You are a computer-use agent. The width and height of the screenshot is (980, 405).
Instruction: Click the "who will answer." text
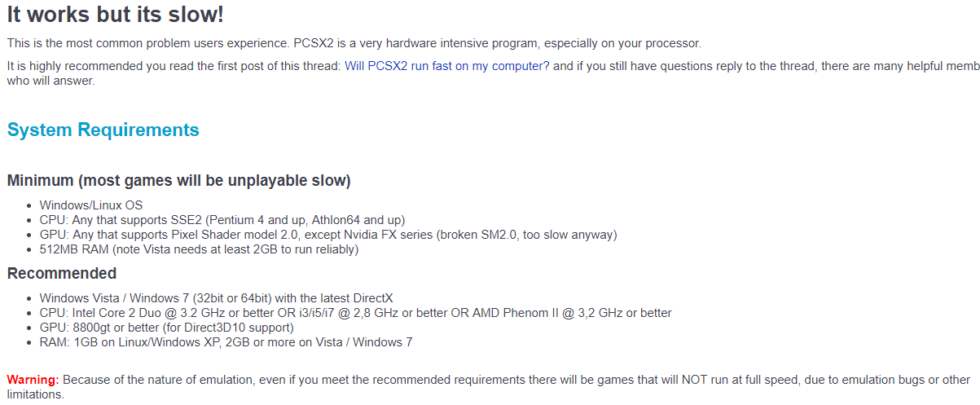[x=51, y=81]
